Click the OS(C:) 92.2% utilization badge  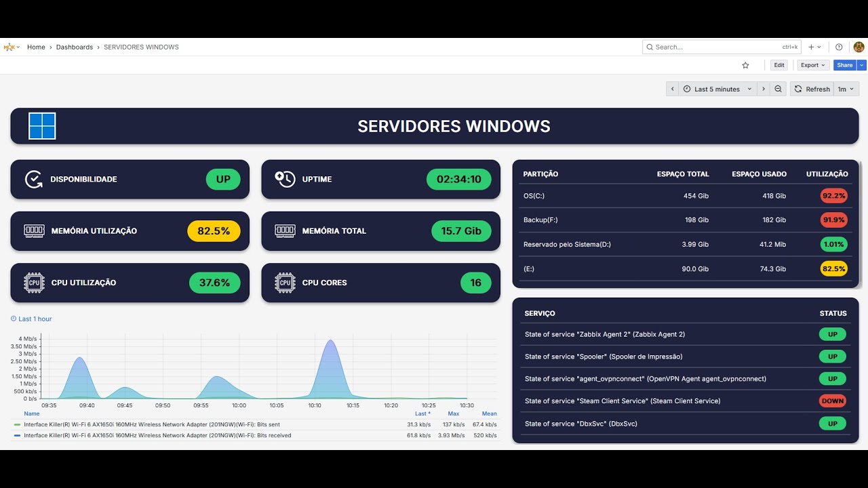coord(834,196)
